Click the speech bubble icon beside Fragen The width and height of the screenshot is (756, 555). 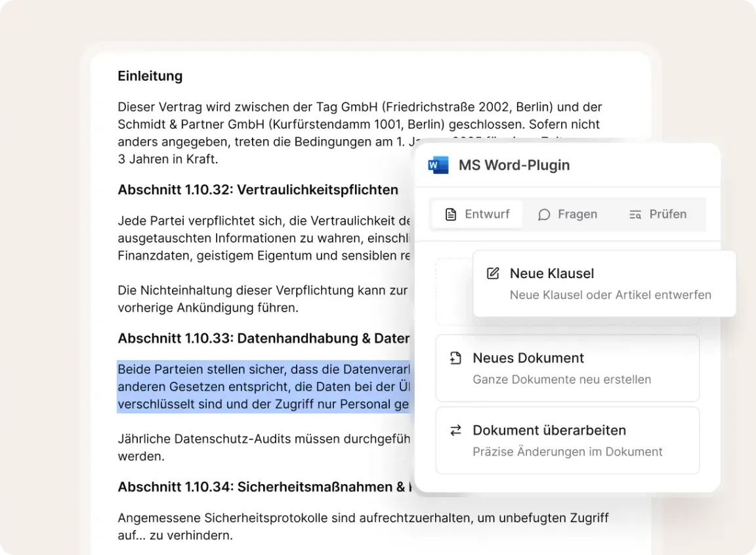[x=544, y=215]
